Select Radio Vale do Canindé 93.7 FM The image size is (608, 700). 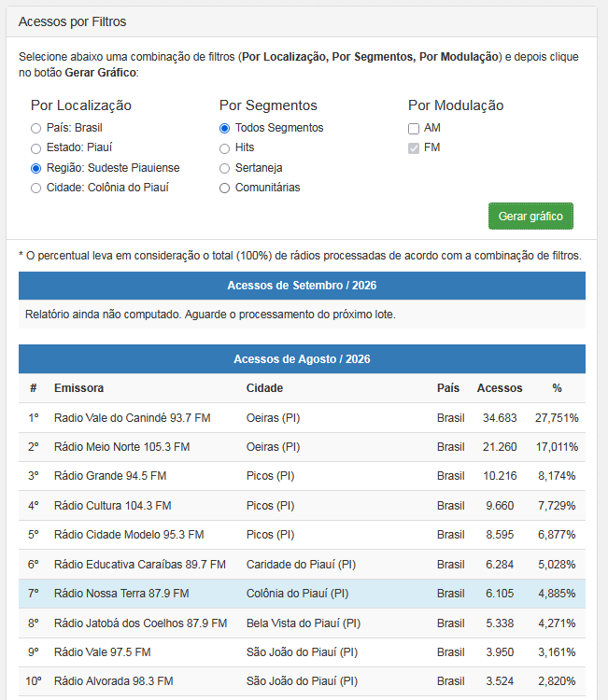[133, 418]
